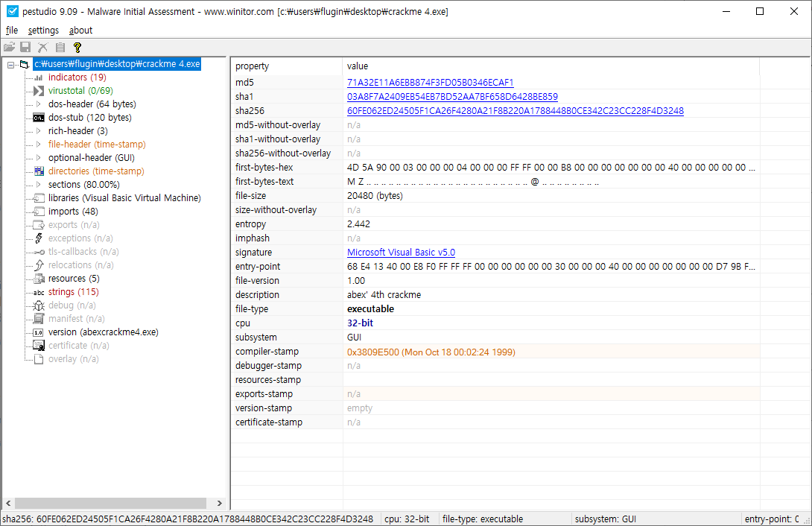Open the Microsoft Visual Basic v5.0 link
The height and width of the screenshot is (526, 812).
(402, 253)
